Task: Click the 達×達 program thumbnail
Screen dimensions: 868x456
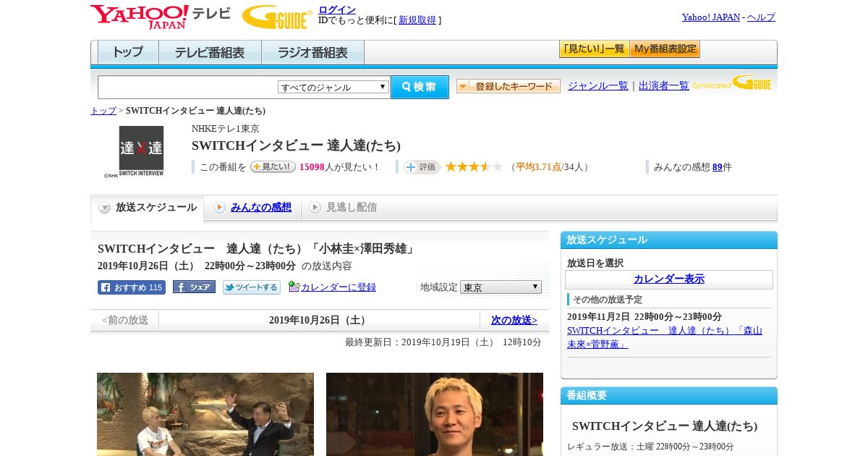Action: [141, 151]
